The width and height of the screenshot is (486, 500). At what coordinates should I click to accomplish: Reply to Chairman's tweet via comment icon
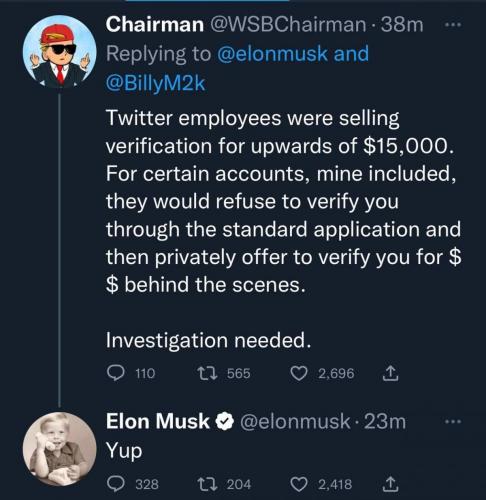[x=116, y=373]
